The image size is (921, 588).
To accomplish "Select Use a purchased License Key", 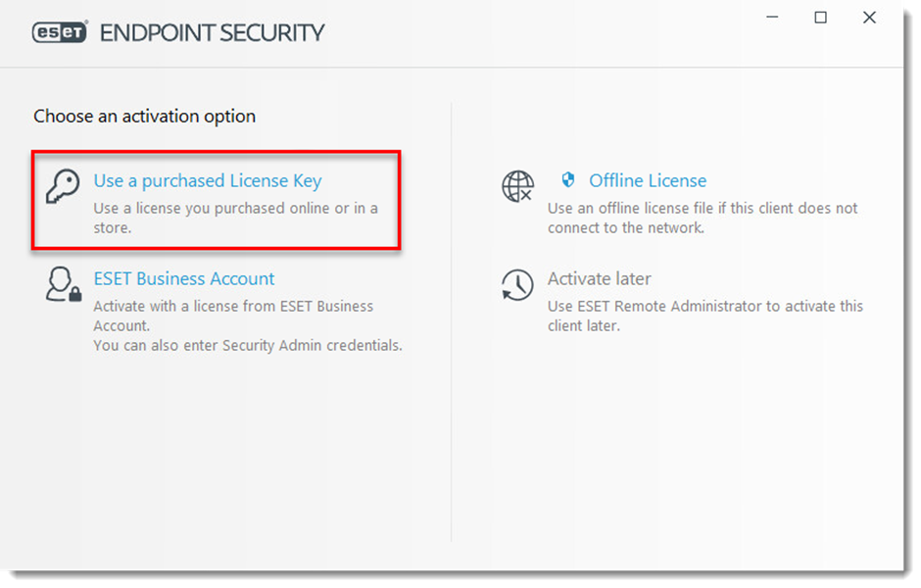I will pos(207,180).
